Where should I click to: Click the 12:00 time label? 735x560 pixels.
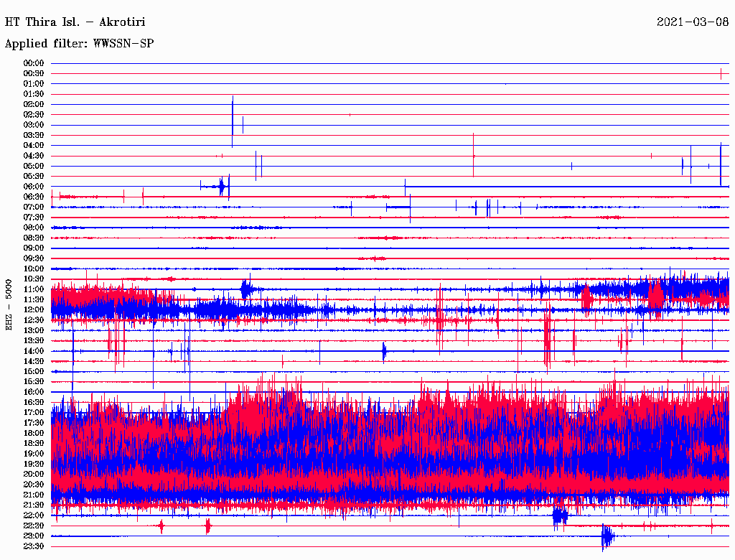(x=34, y=310)
